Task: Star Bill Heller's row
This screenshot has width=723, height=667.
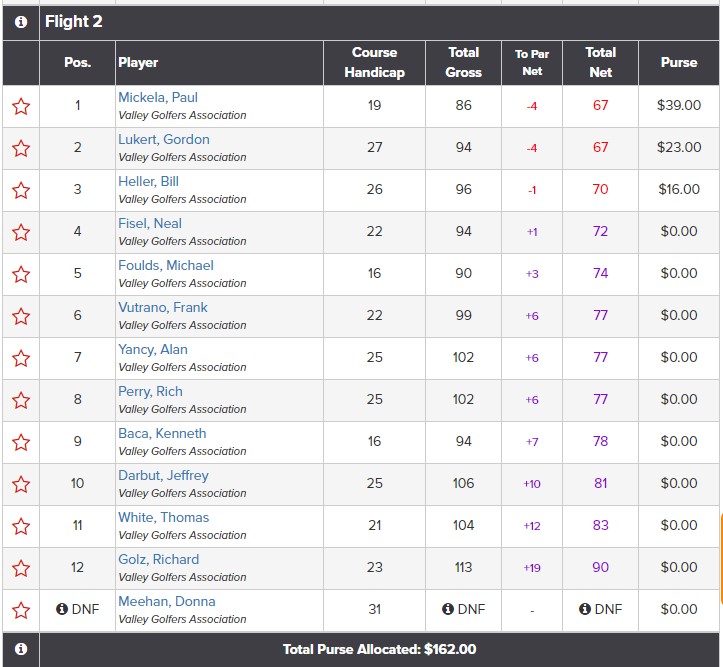Action: tap(21, 190)
